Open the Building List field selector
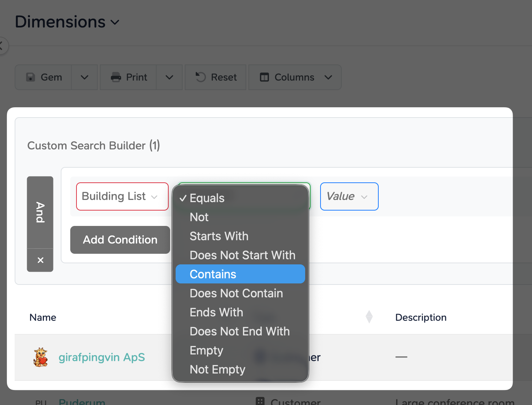 [122, 197]
